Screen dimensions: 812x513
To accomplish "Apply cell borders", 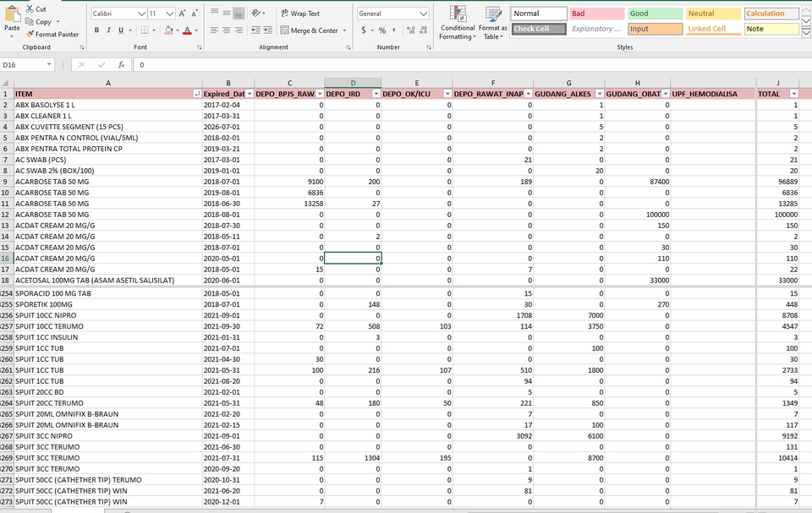I will point(145,30).
